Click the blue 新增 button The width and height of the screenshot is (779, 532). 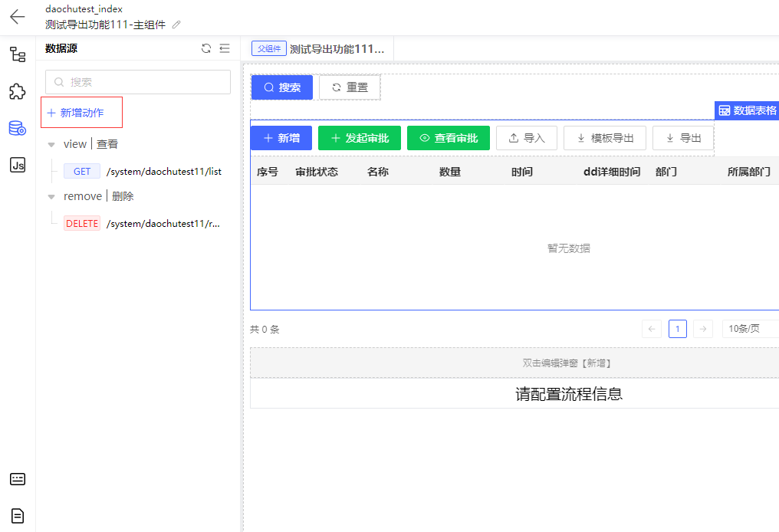pyautogui.click(x=281, y=138)
